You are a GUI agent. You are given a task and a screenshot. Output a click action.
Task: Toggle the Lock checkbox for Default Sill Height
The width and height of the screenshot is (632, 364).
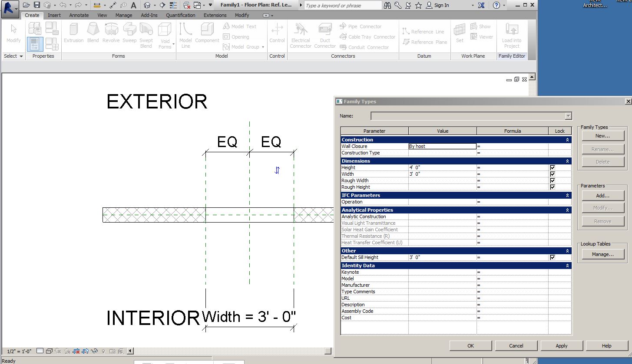click(x=553, y=257)
